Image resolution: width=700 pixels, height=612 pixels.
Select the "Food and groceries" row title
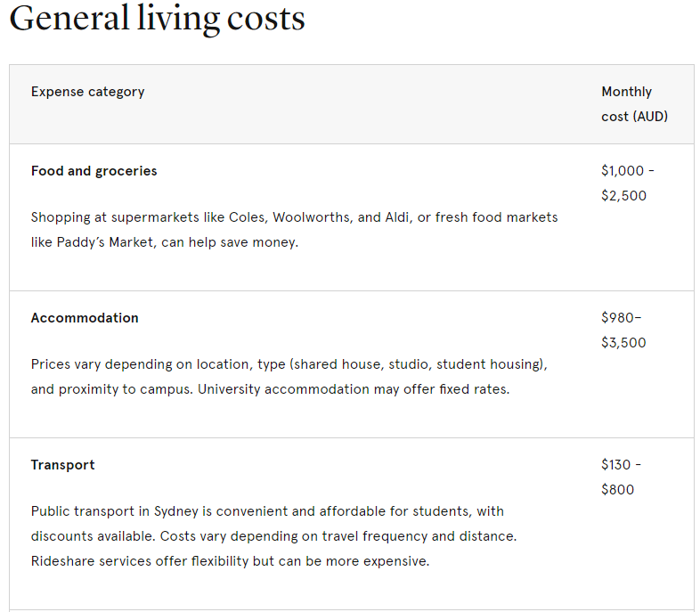(94, 171)
